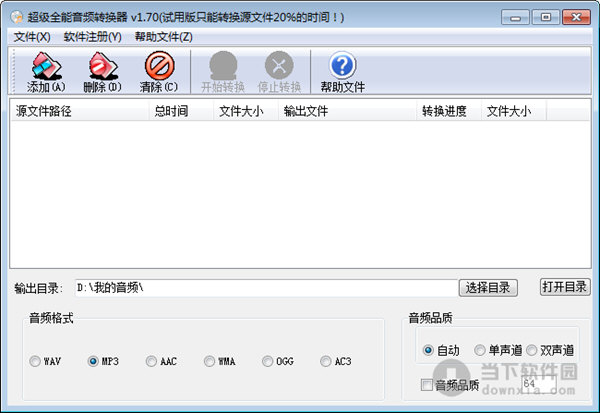Click the 总时间 column header
The image size is (600, 413).
pos(181,111)
